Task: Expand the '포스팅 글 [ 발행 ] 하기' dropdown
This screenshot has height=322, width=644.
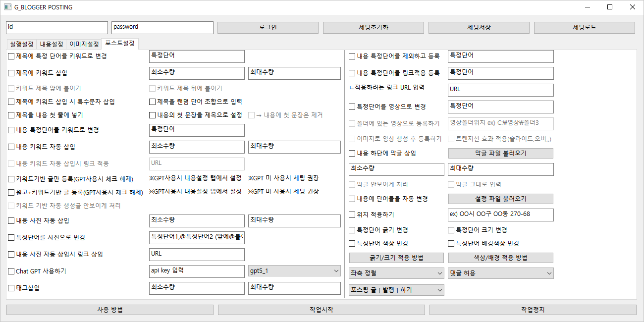Action: coord(396,290)
